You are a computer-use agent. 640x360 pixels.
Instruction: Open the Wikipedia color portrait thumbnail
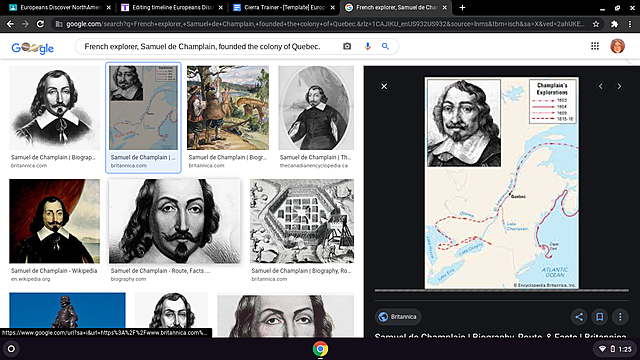pos(54,221)
